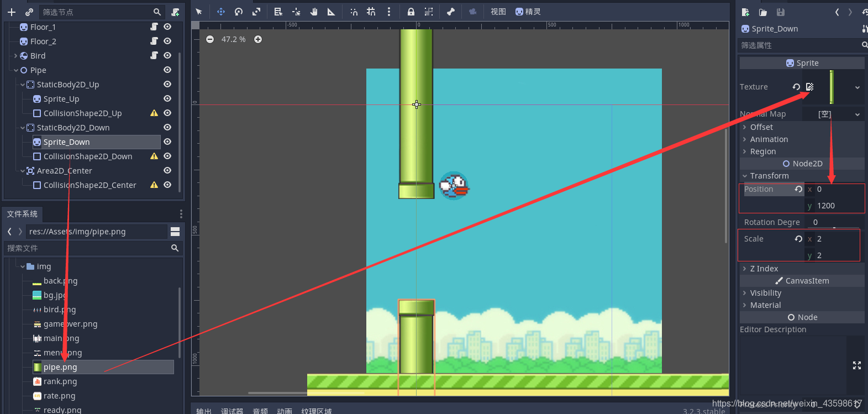The image size is (868, 414).
Task: Toggle visibility of Floor_1 node
Action: coord(167,27)
